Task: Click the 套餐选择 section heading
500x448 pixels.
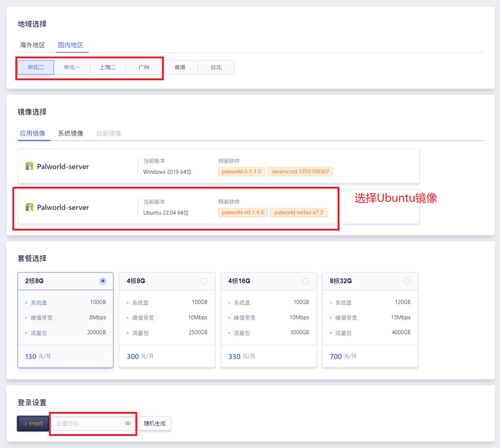Action: tap(32, 259)
